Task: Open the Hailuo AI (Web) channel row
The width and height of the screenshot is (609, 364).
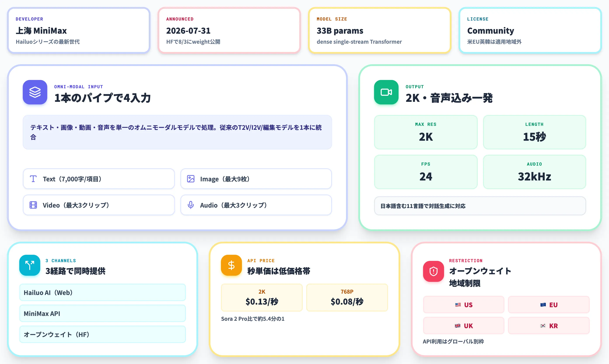Action: click(103, 292)
